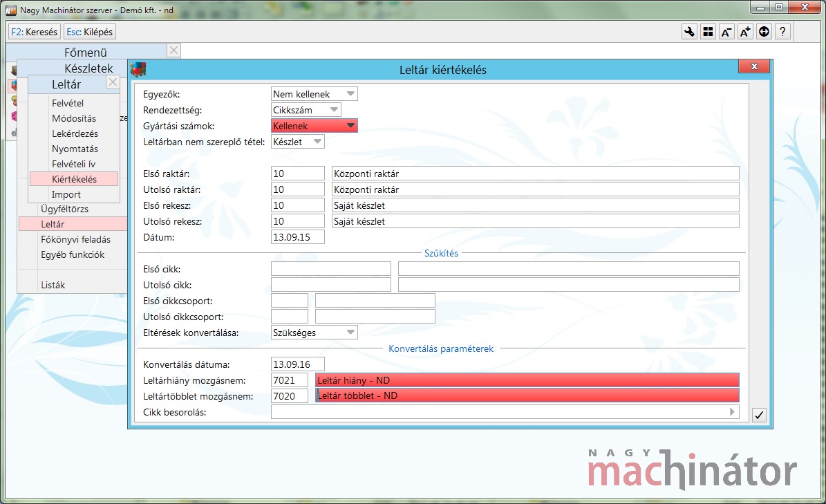Click the Esc: Kilépés button
This screenshot has width=826, height=504.
click(90, 32)
